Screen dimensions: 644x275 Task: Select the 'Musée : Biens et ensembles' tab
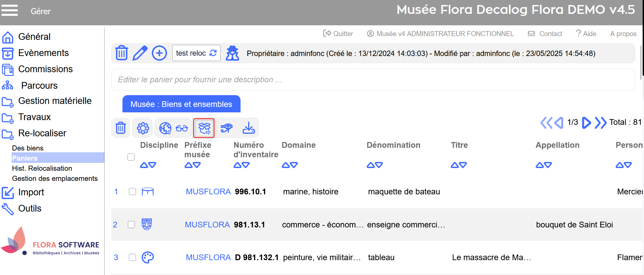[x=181, y=104]
